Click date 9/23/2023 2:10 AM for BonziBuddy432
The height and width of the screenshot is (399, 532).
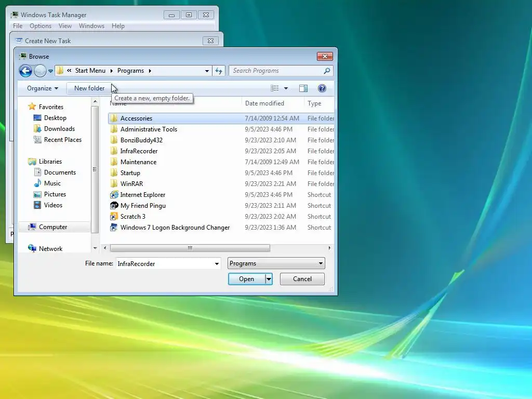tap(270, 140)
